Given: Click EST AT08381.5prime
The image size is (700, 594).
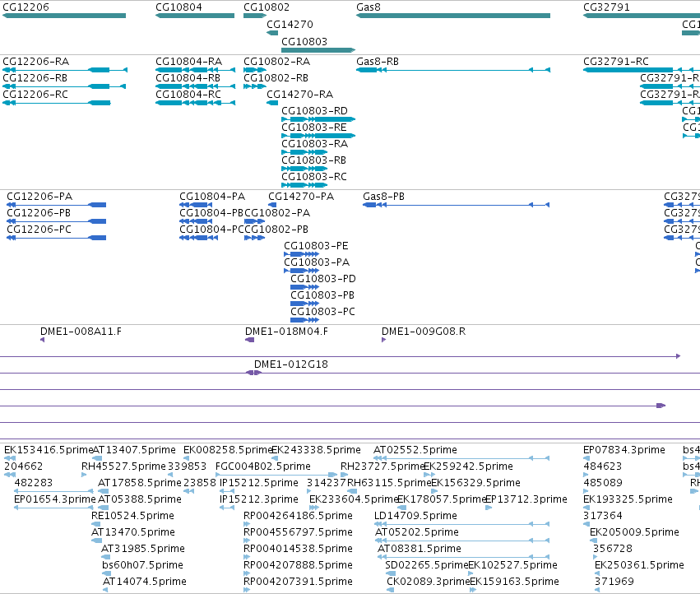Looking at the screenshot, I should (464, 557).
